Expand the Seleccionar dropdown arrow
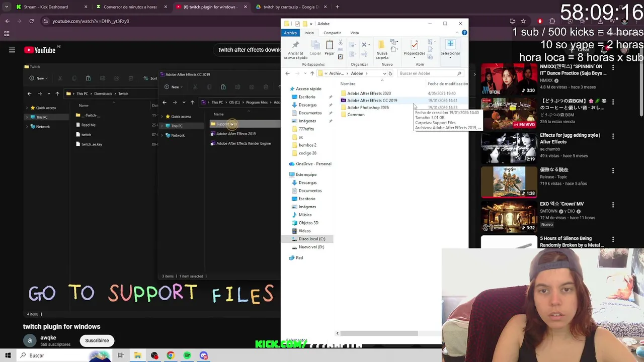The image size is (644, 362). pos(450,57)
